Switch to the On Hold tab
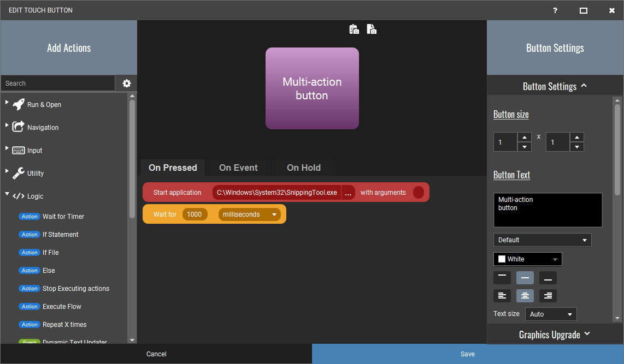Screen dimensions: 624x364 (303, 168)
